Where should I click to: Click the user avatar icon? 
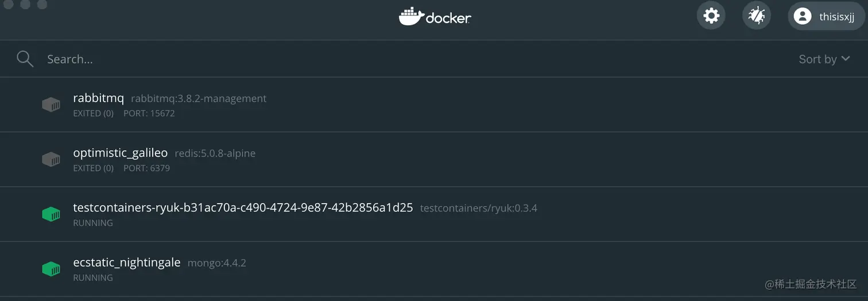point(803,16)
